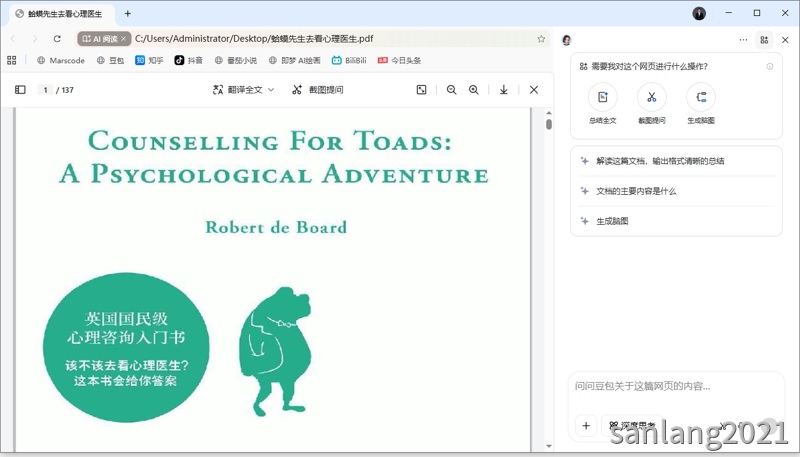Click the 问问豆包 chat input field
Viewport: 800px width, 457px height.
[676, 386]
